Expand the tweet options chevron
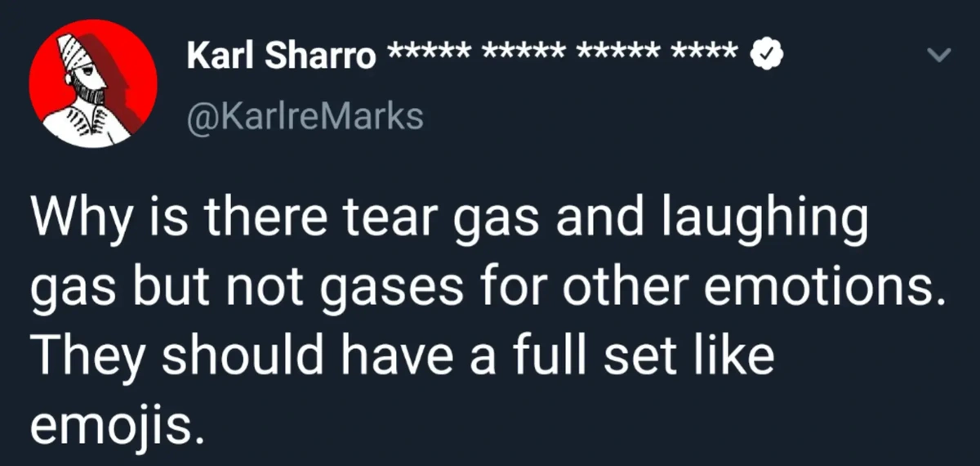 [x=941, y=55]
